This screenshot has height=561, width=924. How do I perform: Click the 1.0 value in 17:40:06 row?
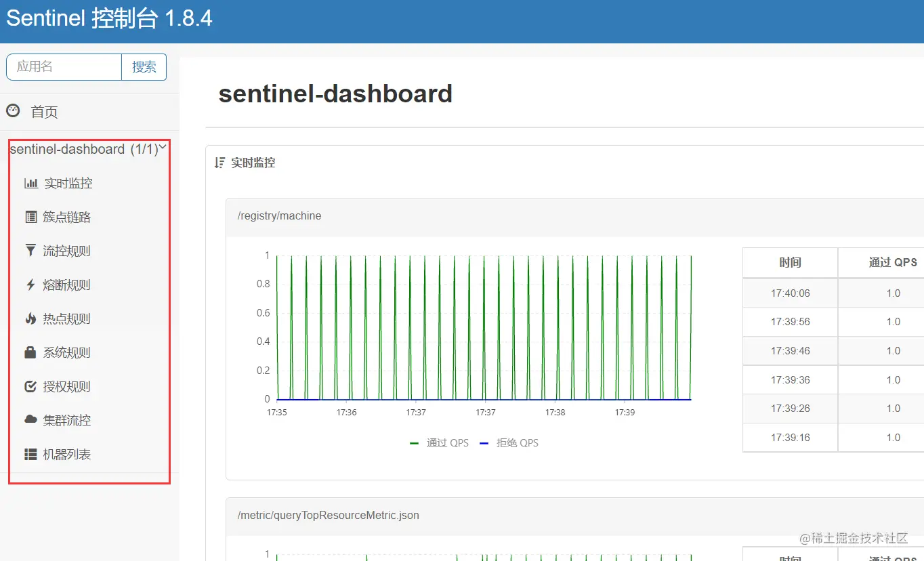click(893, 293)
